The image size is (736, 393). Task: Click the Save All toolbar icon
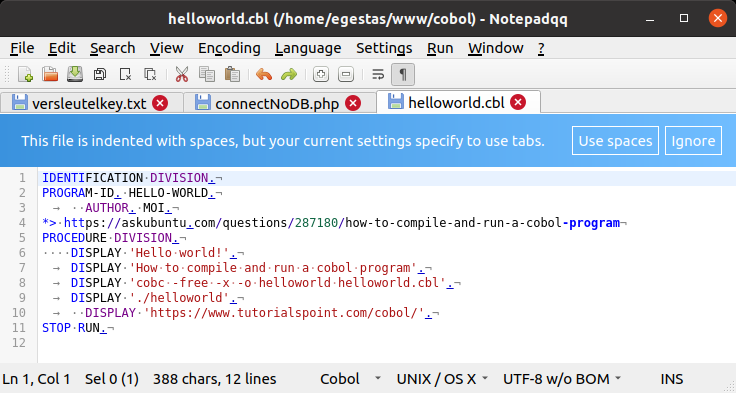[100, 74]
